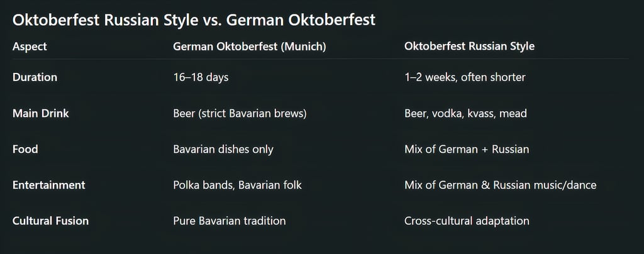Select the Duration row label
The height and width of the screenshot is (254, 644).
coord(35,77)
